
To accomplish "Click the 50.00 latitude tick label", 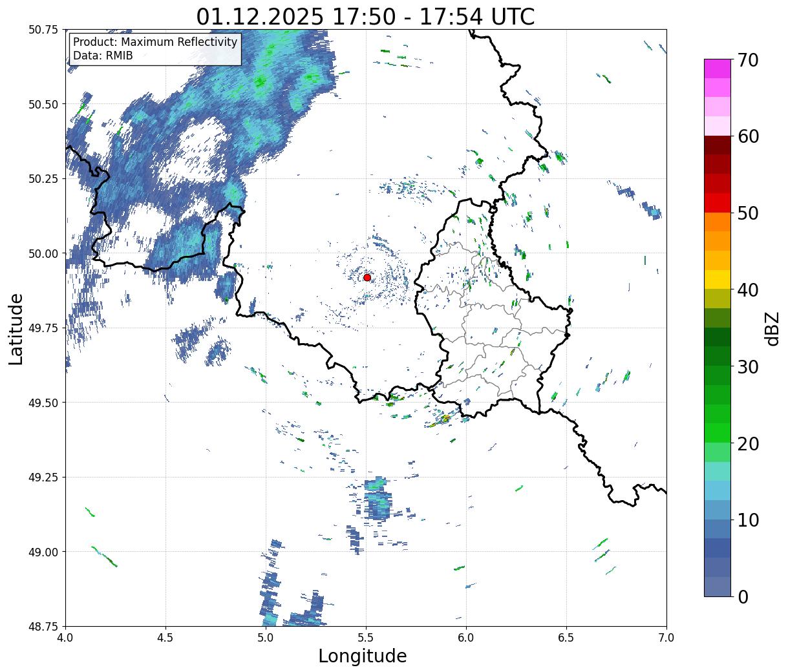I will click(x=44, y=253).
